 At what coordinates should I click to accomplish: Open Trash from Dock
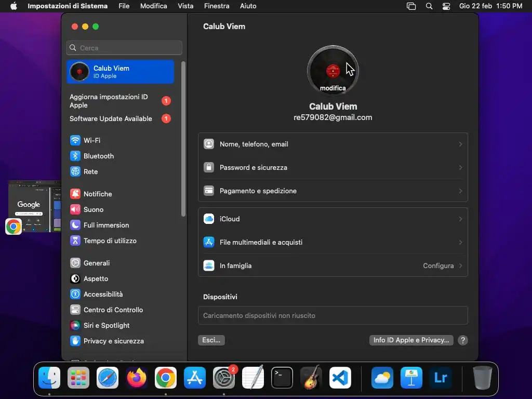tap(483, 378)
